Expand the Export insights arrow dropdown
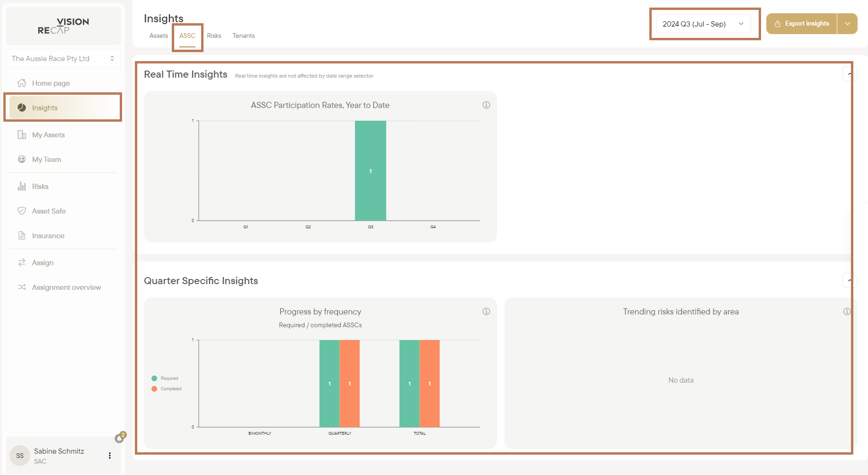This screenshot has height=475, width=868. 847,24
